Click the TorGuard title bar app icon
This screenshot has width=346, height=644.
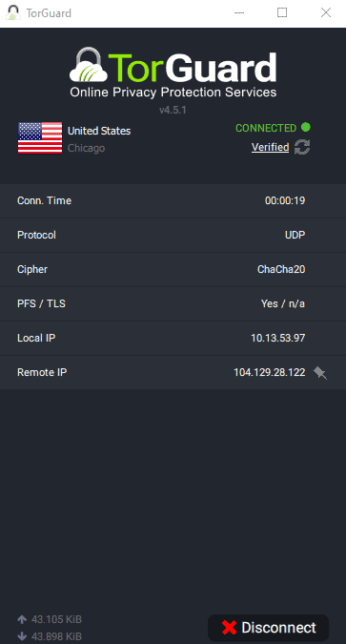[13, 12]
